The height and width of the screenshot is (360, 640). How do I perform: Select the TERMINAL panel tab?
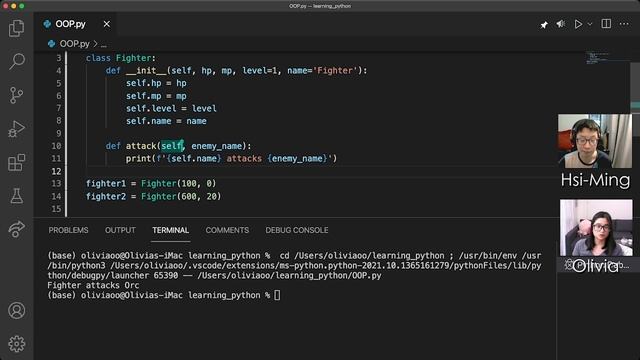click(171, 230)
